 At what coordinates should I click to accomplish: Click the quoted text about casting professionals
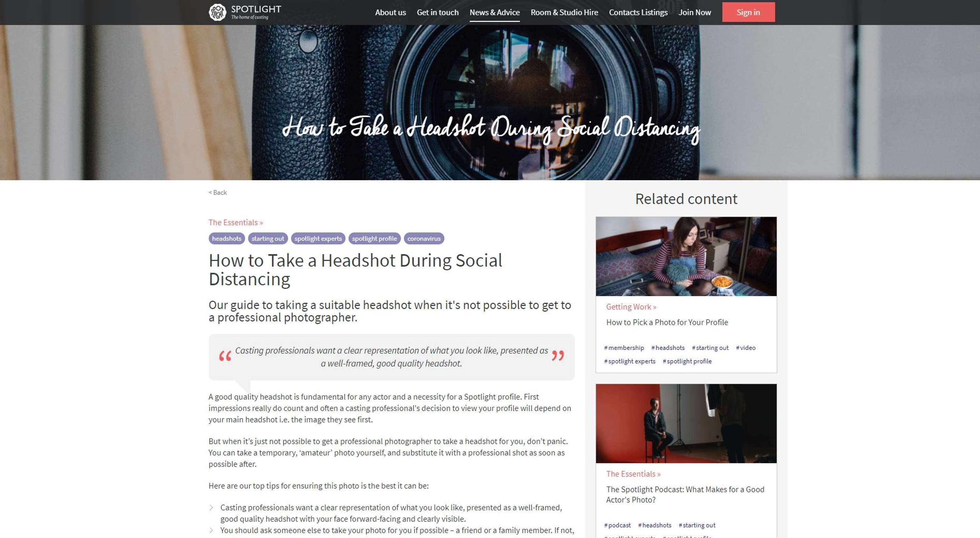click(x=391, y=356)
